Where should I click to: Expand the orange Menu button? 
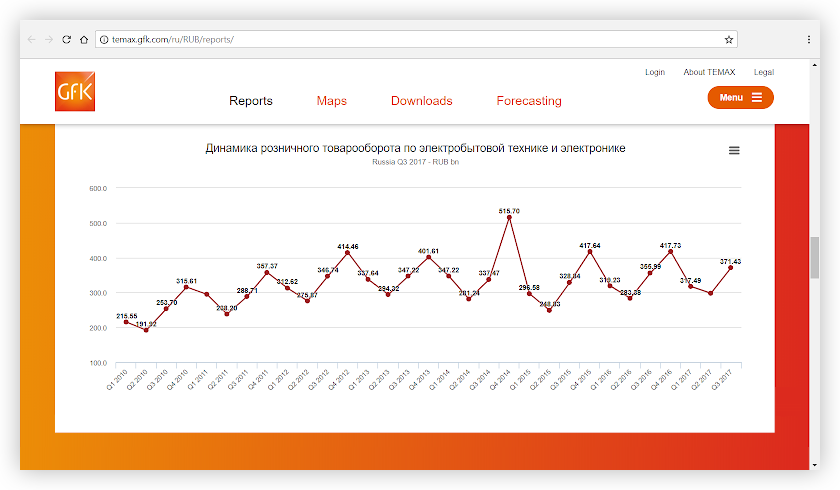740,98
